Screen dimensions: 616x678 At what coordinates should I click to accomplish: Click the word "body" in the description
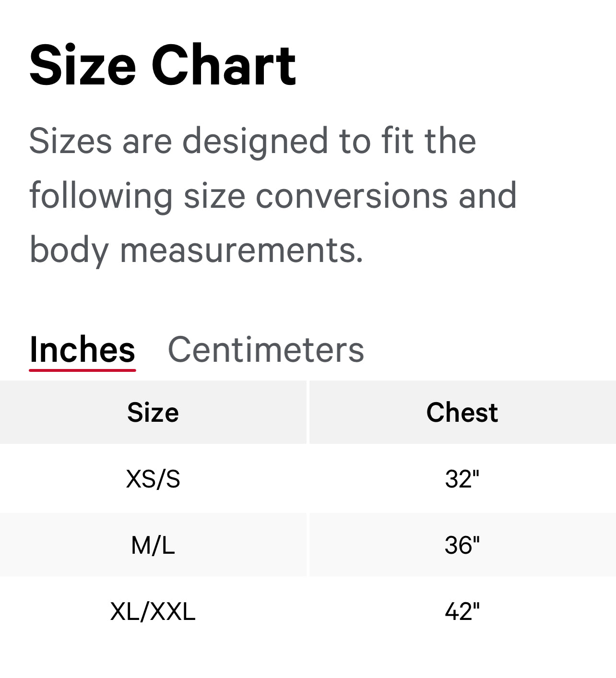click(x=69, y=250)
